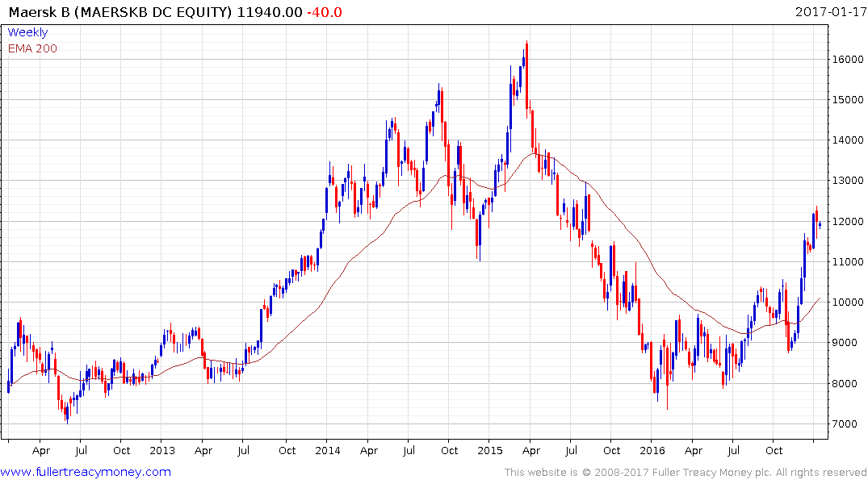The height and width of the screenshot is (484, 868).
Task: Click the 2016 year label on time axis
Action: [x=652, y=450]
